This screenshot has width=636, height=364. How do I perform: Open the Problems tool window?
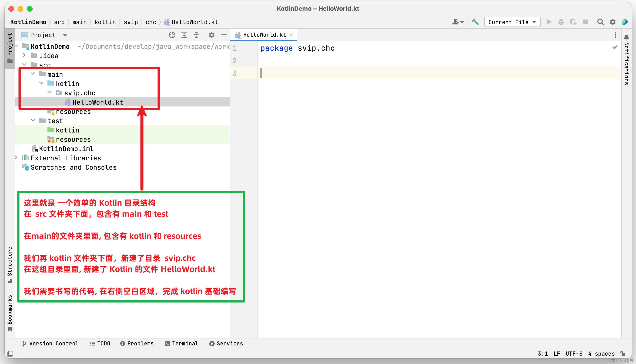(137, 344)
